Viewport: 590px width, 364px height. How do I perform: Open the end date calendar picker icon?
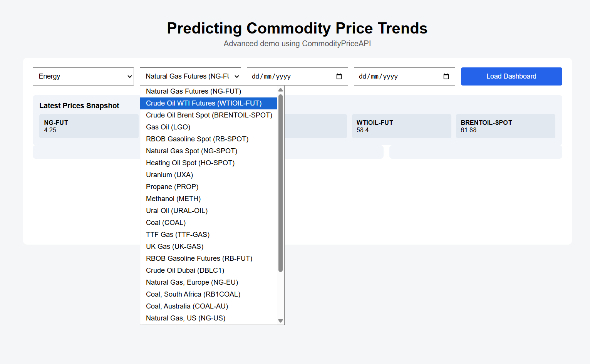[x=446, y=76]
